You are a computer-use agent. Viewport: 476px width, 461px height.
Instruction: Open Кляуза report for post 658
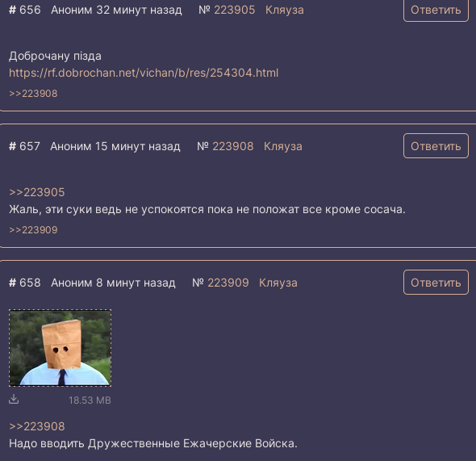pyautogui.click(x=278, y=283)
